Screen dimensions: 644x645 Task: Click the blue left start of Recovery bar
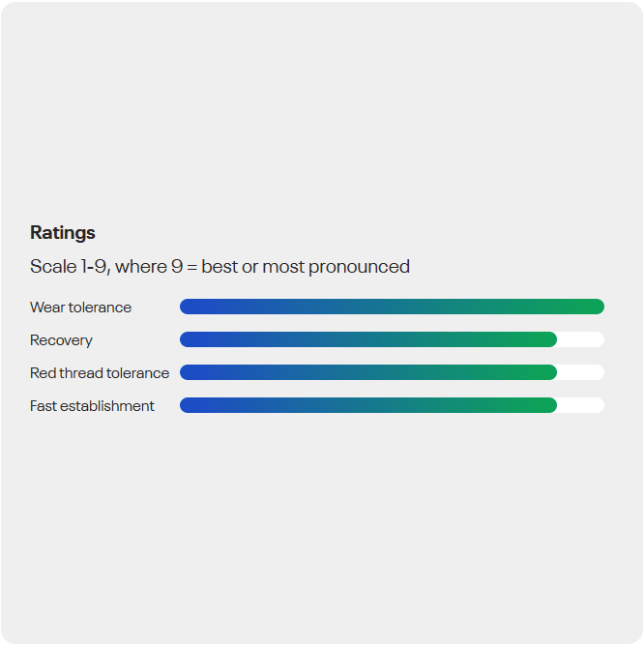point(190,339)
